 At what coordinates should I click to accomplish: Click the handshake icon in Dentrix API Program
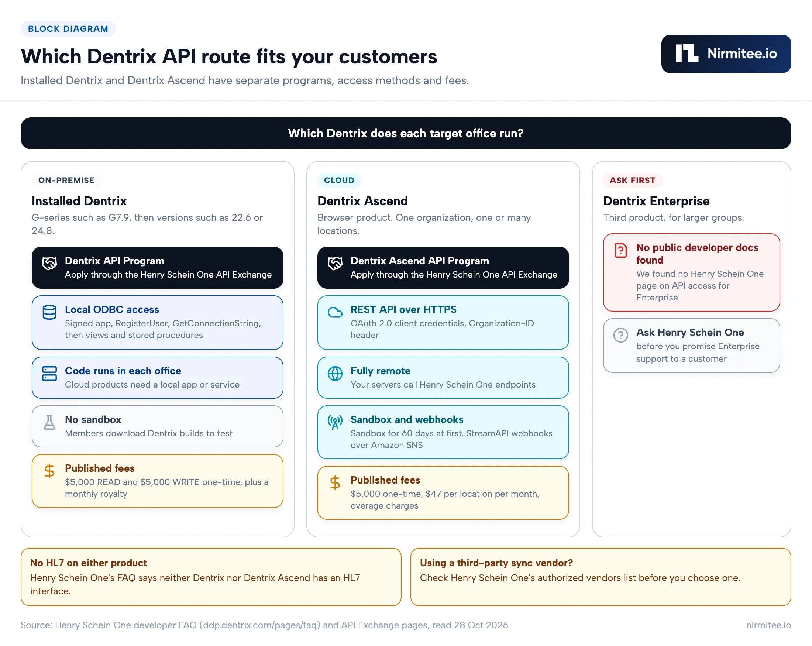[x=49, y=263]
